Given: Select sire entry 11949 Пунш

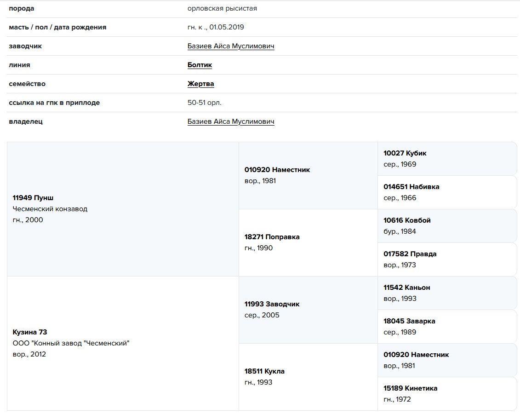Looking at the screenshot, I should [x=33, y=198].
